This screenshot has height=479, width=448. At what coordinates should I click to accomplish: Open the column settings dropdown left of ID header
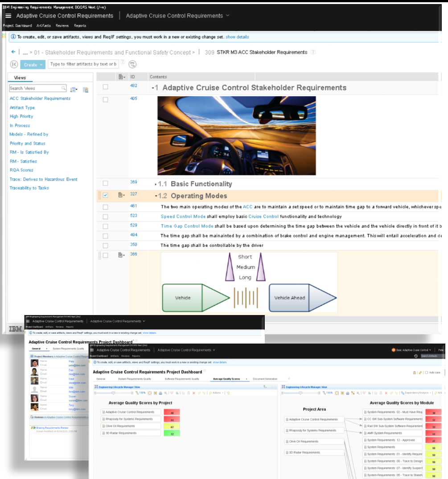122,77
